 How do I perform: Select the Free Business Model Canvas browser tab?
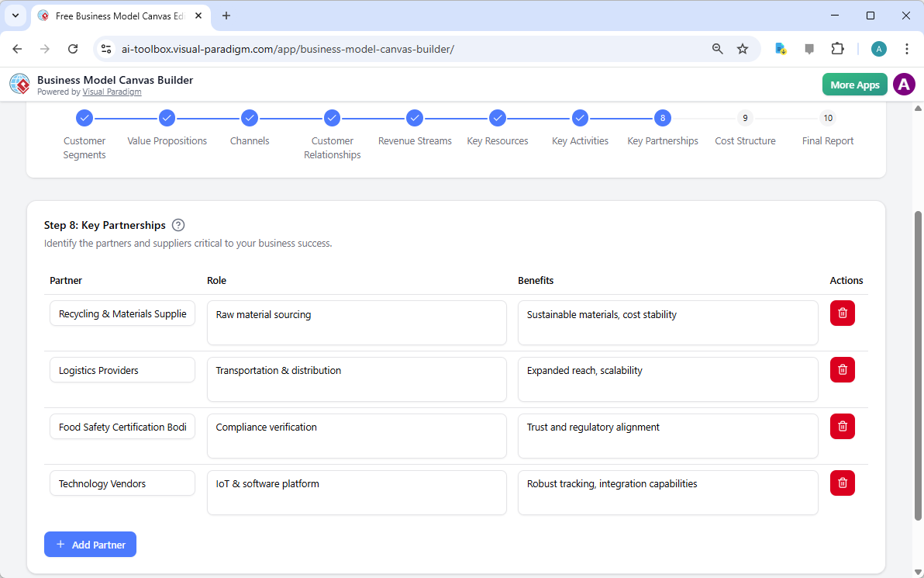coord(116,16)
